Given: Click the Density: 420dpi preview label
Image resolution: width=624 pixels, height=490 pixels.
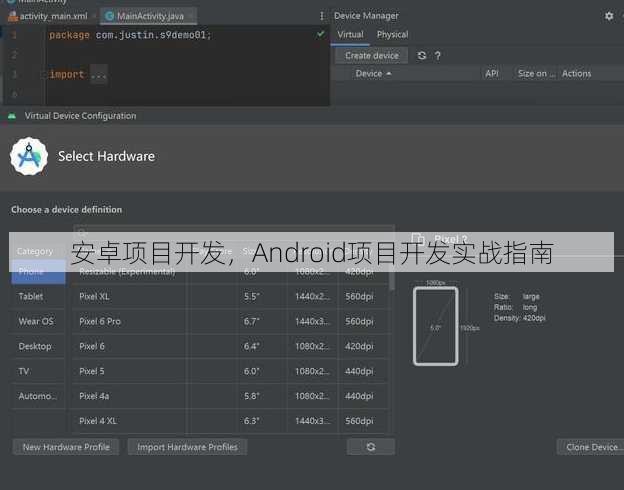Looking at the screenshot, I should (x=520, y=318).
